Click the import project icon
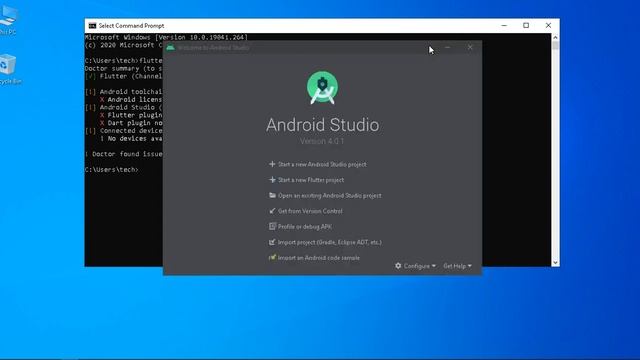 (x=272, y=242)
